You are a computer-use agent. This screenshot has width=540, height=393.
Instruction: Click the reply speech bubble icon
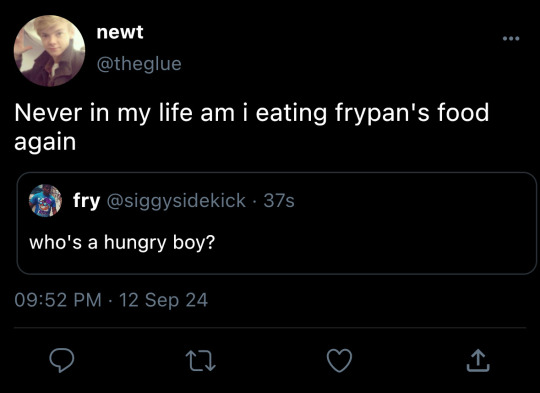pyautogui.click(x=61, y=360)
